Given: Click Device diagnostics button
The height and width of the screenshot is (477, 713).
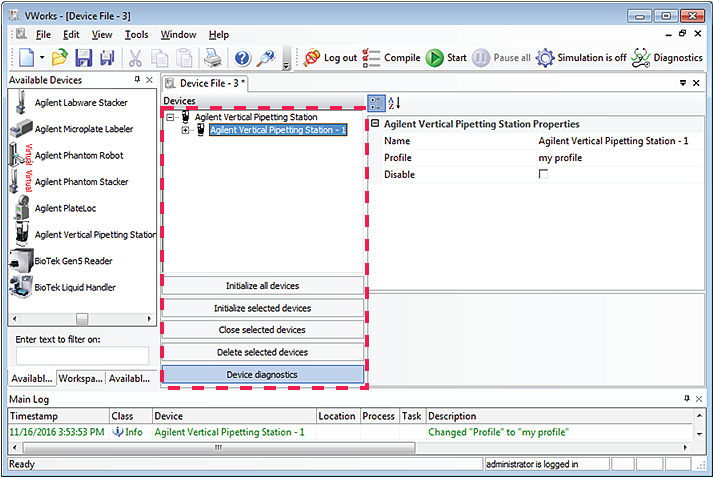Looking at the screenshot, I should point(262,375).
